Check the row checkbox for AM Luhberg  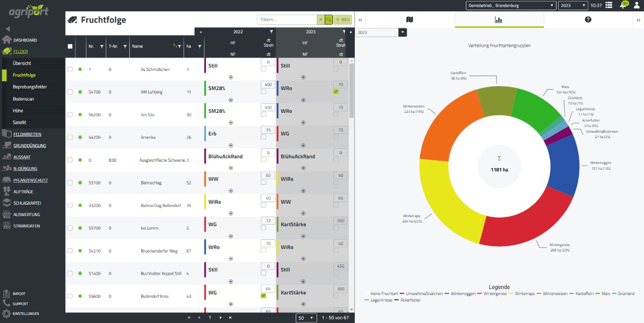(70, 92)
